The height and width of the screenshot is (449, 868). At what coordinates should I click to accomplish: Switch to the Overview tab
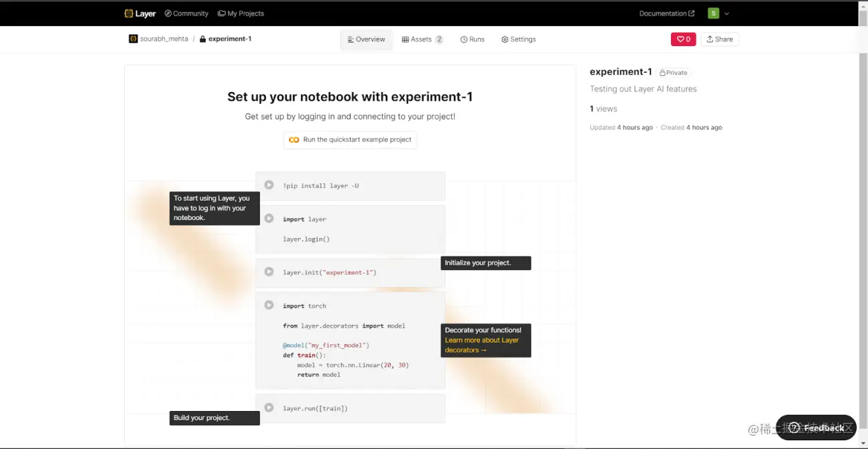[x=366, y=39]
